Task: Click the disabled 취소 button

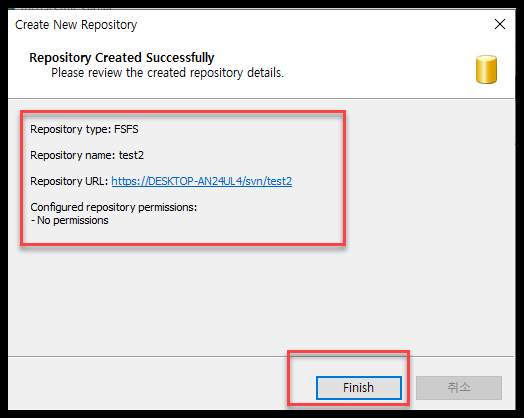Action: coord(459,388)
